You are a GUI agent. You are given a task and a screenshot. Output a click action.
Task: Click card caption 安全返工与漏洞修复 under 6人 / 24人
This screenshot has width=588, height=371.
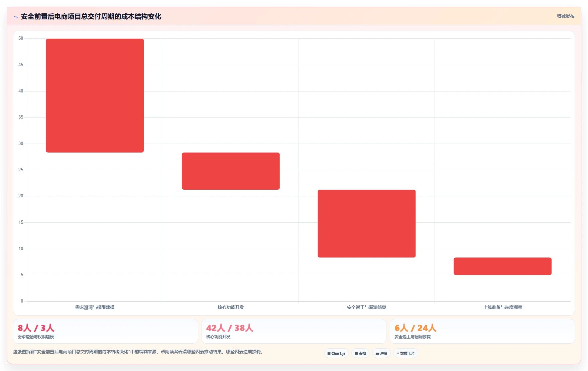413,337
